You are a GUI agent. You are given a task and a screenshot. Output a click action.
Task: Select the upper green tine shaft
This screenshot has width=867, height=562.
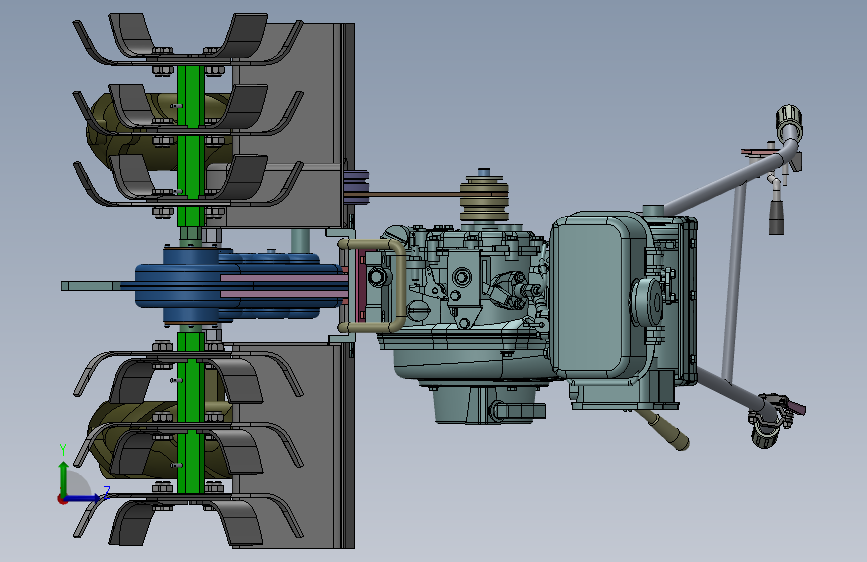(x=191, y=145)
